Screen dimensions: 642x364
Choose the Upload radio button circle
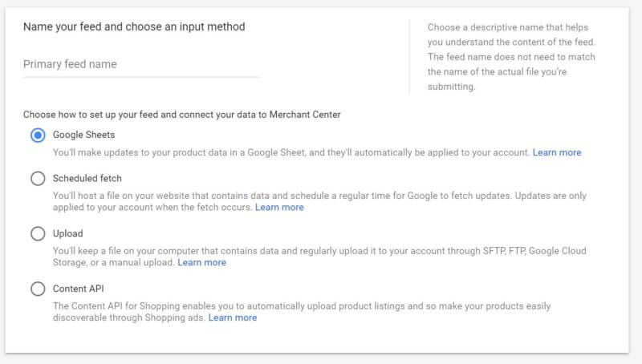pos(38,233)
